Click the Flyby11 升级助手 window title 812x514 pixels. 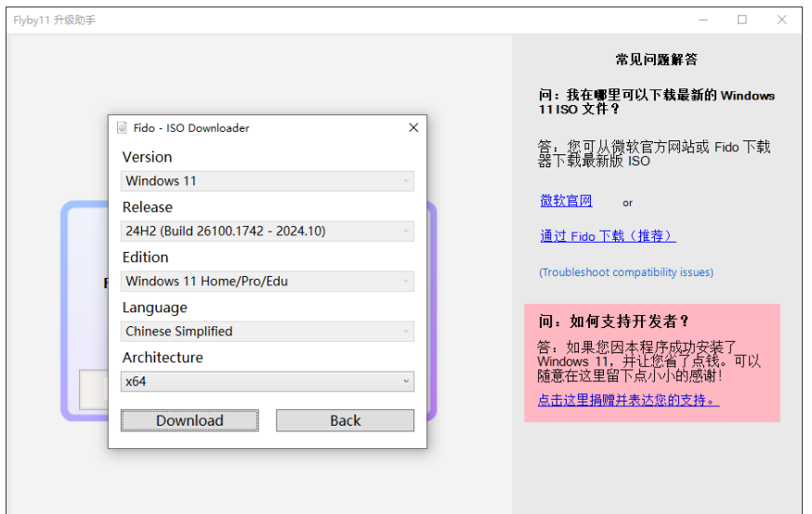click(55, 20)
